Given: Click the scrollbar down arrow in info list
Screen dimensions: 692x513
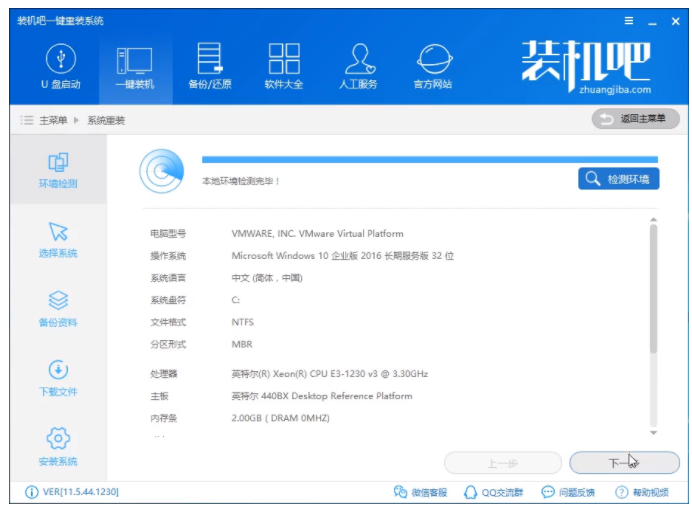Looking at the screenshot, I should (x=654, y=433).
